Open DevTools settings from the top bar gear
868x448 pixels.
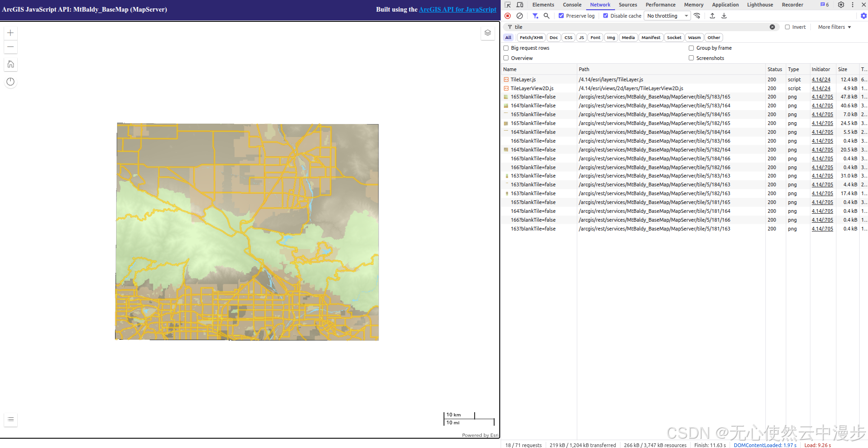[x=841, y=5]
